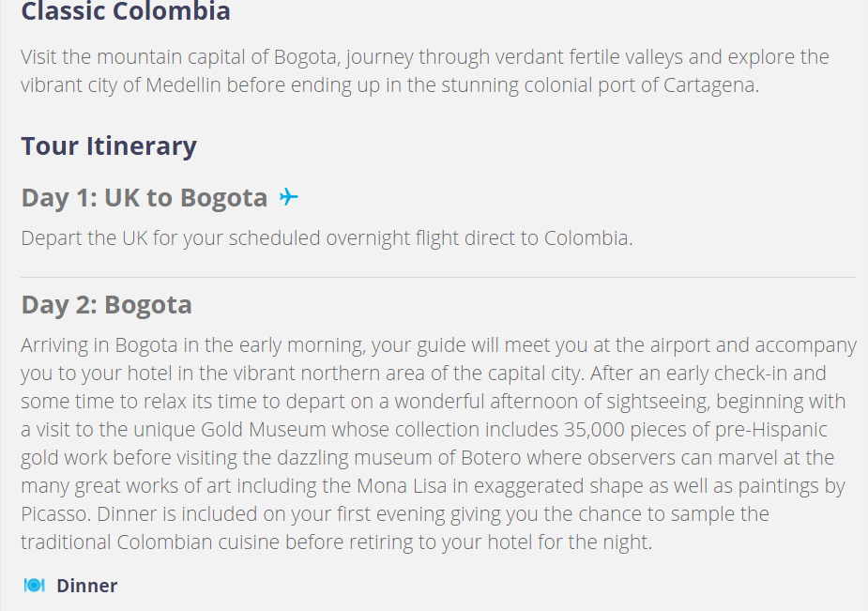Click the divider line below Day 1
This screenshot has height=611, width=868.
(x=438, y=277)
